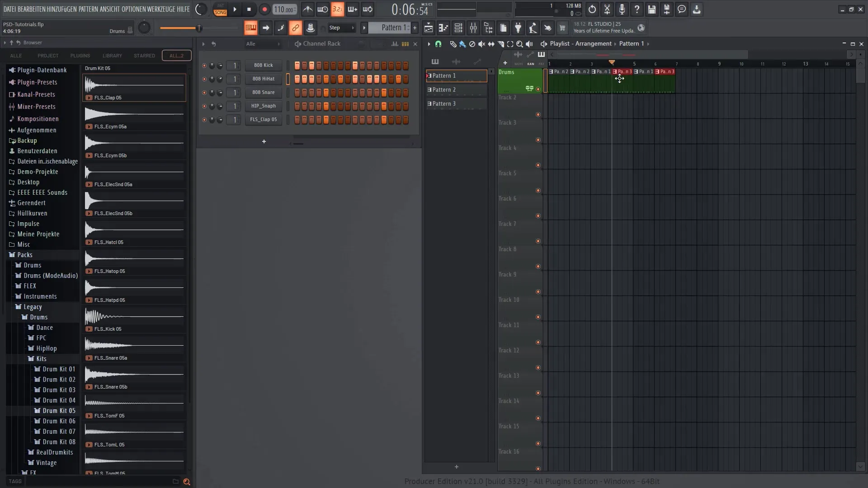The width and height of the screenshot is (868, 488).
Task: Adjust the main pitch knob
Action: (144, 28)
